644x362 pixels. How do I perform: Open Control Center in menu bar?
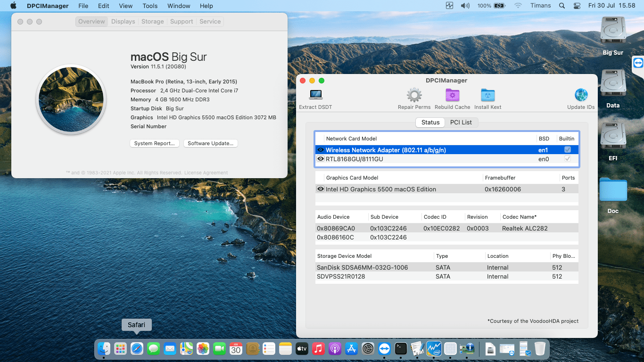577,6
